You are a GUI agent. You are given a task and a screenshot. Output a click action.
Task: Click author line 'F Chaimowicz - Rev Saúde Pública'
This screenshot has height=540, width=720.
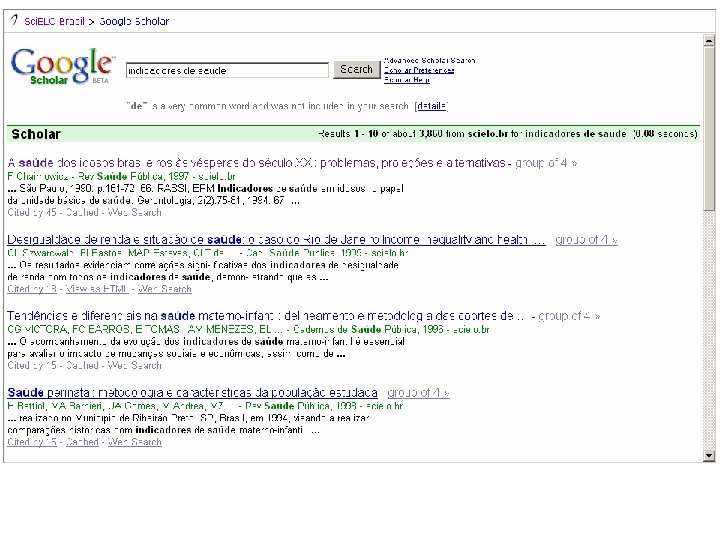(x=121, y=176)
